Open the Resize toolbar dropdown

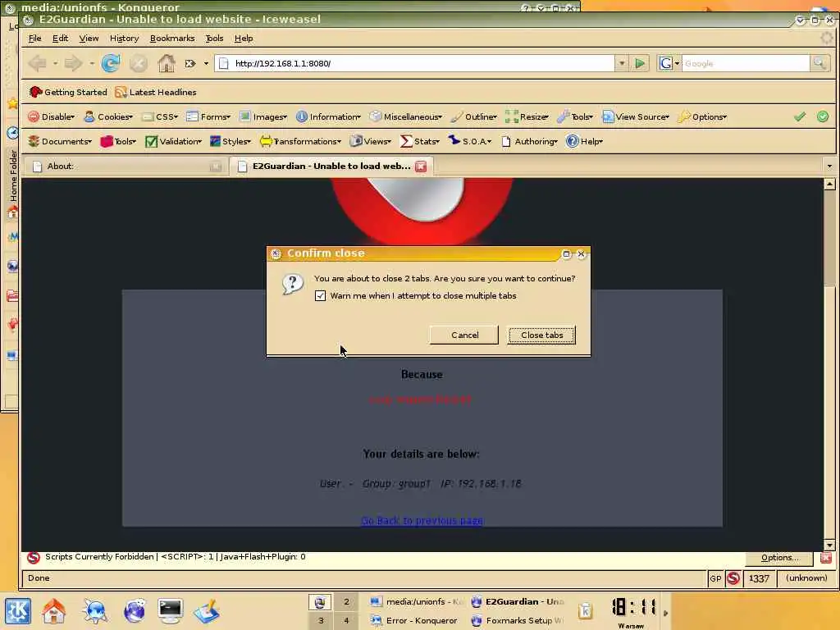point(527,116)
